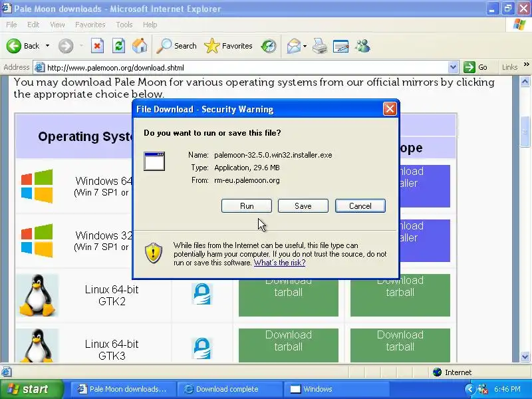This screenshot has height=399, width=532.
Task: Open the Messenger people icon
Action: (362, 46)
